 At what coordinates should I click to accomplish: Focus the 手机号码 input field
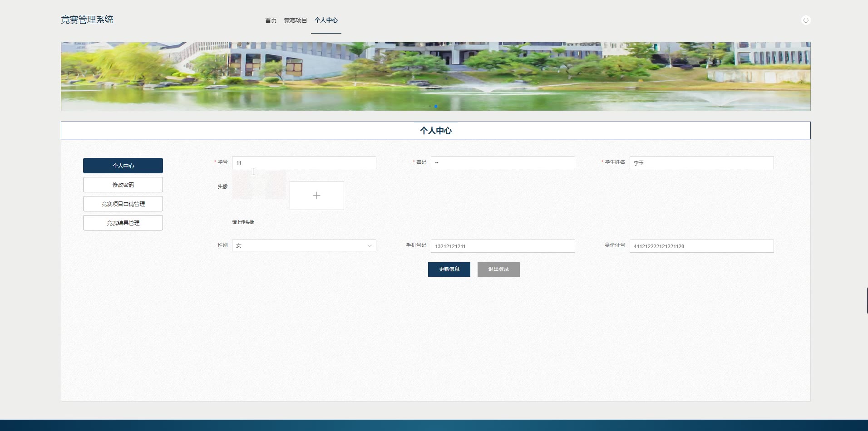click(503, 246)
